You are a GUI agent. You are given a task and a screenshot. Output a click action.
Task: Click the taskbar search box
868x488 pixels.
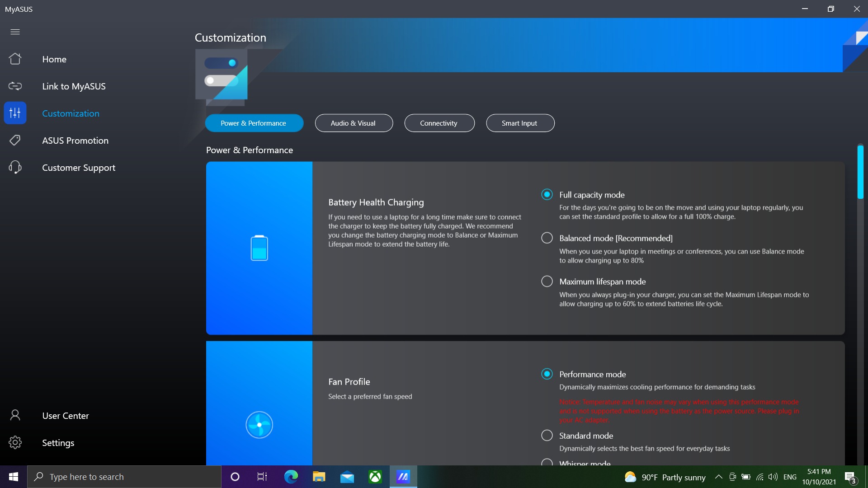click(x=124, y=477)
